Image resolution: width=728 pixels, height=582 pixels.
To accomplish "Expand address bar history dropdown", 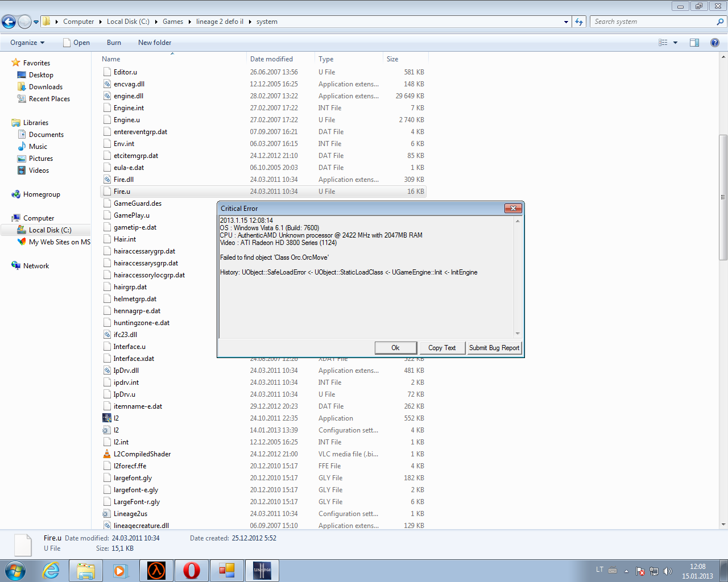I will 566,22.
